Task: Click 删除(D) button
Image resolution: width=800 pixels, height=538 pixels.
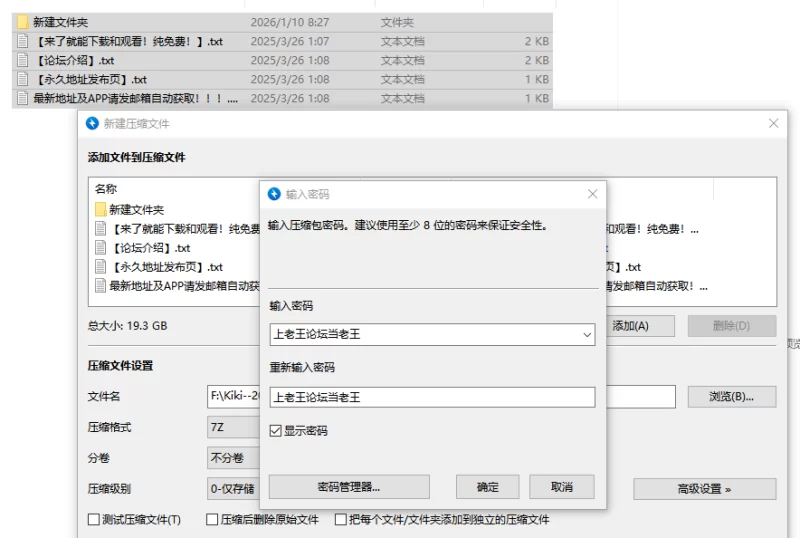Action: click(732, 326)
